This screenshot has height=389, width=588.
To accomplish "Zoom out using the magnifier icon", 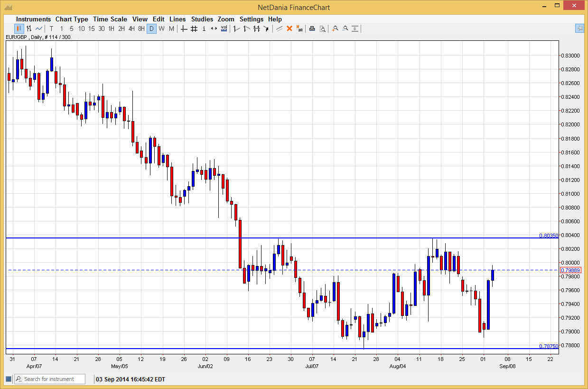I will [345, 28].
